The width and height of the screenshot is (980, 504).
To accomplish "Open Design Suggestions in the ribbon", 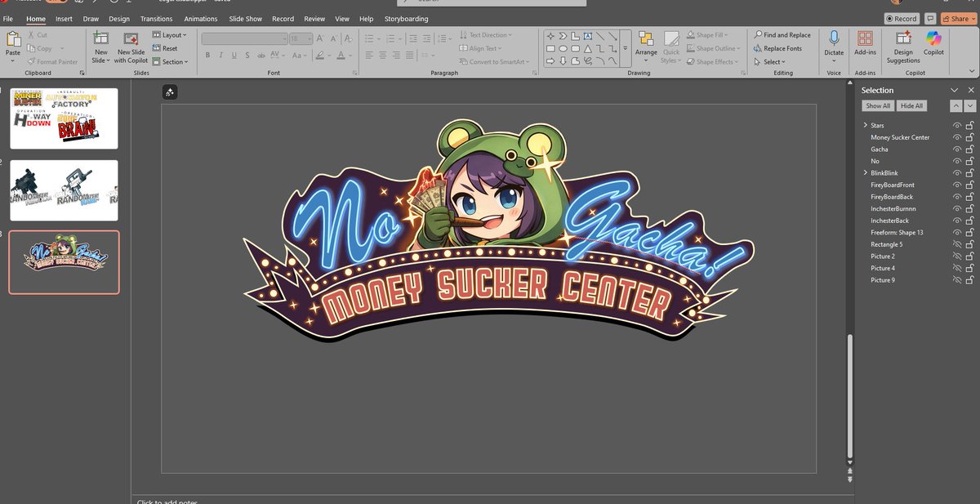I will point(902,45).
